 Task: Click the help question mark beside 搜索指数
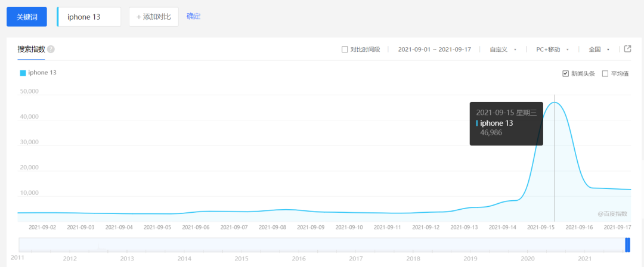pos(51,49)
